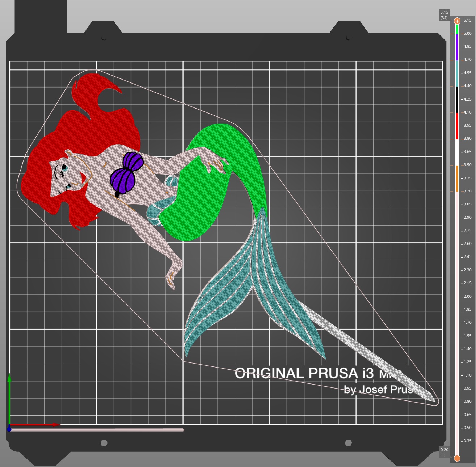This screenshot has width=476, height=467.
Task: Click the 4.55 height label on the ruler
Action: point(467,73)
